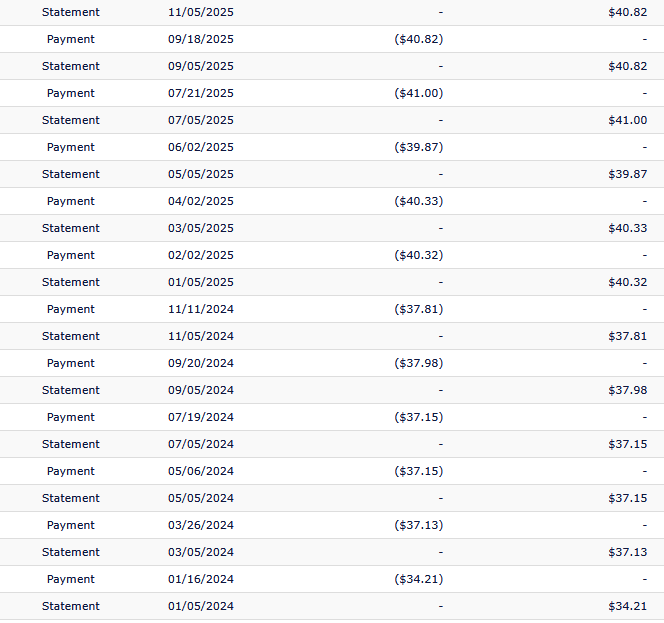Select the 07/21/2025 payment date
The width and height of the screenshot is (664, 623).
coord(201,93)
